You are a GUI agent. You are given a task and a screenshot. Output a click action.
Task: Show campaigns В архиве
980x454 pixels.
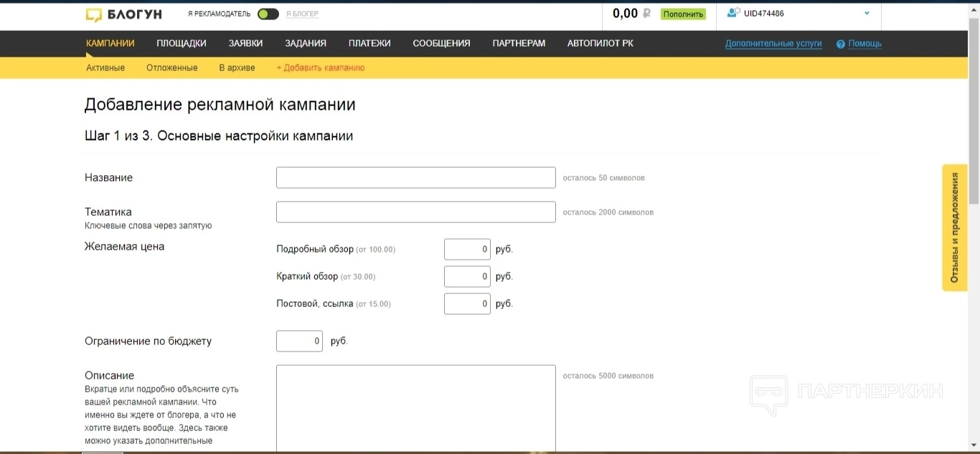point(237,67)
